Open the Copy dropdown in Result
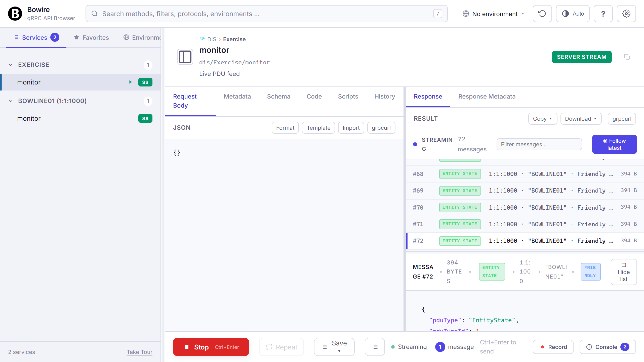The width and height of the screenshot is (644, 362). (x=543, y=119)
